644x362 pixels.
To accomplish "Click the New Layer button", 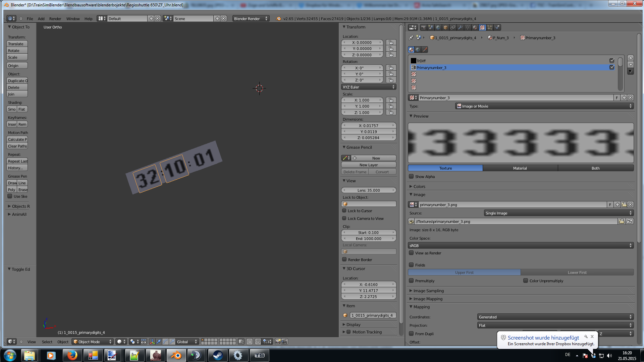I will click(368, 165).
